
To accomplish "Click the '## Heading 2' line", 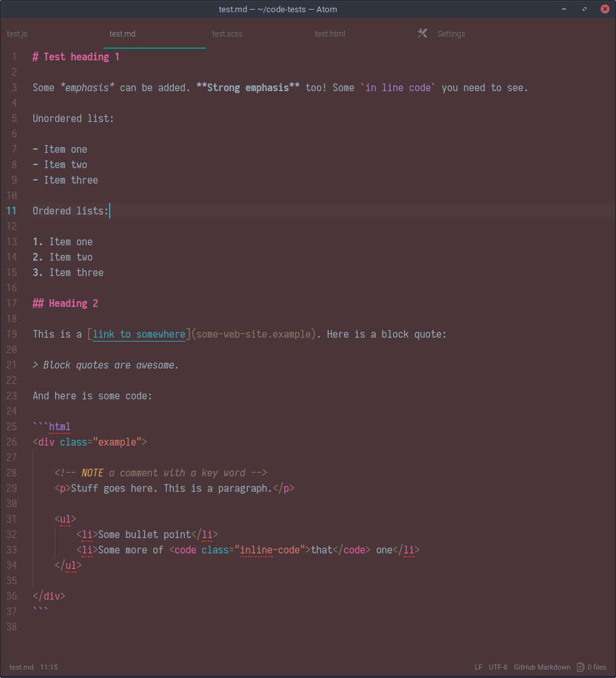I will [65, 304].
